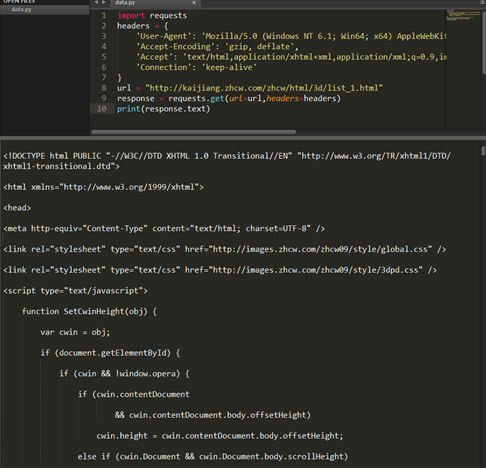
Task: Place the cursor on 'import requests'
Action: coord(152,16)
